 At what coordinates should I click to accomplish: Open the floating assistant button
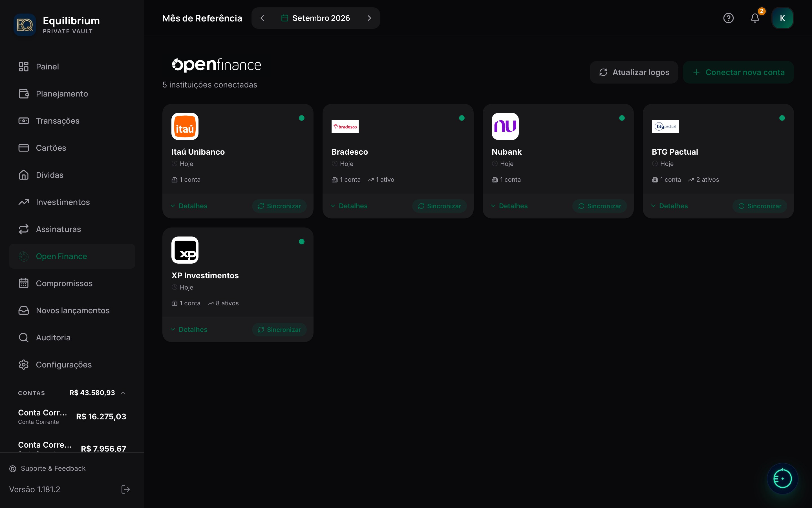click(782, 478)
